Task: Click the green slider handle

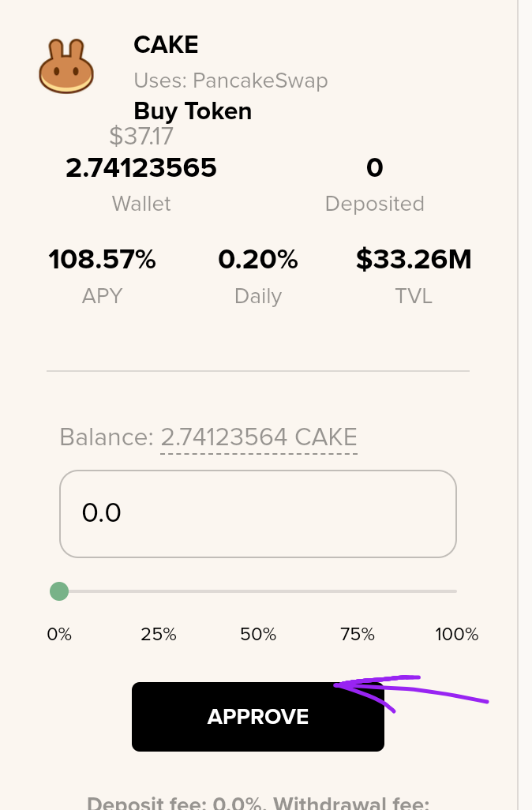Action: (x=59, y=591)
